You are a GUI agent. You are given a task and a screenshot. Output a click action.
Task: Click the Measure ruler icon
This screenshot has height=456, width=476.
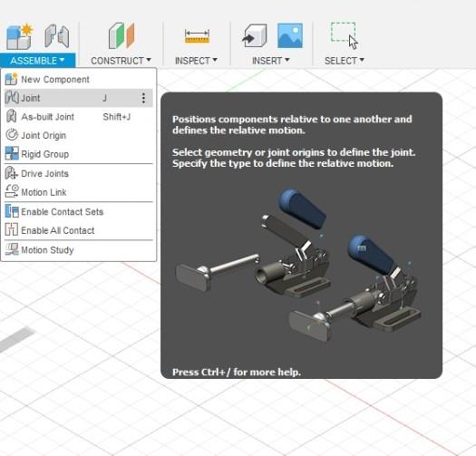pos(197,36)
